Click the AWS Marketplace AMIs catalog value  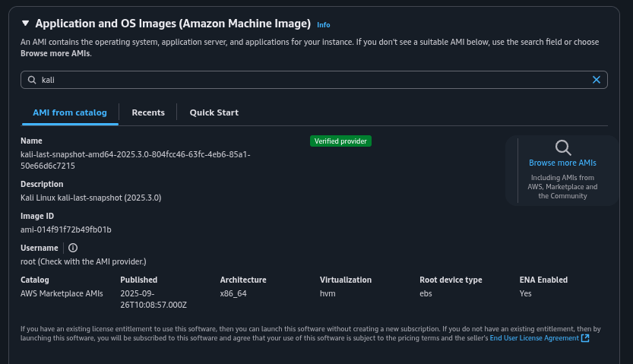[x=62, y=293]
